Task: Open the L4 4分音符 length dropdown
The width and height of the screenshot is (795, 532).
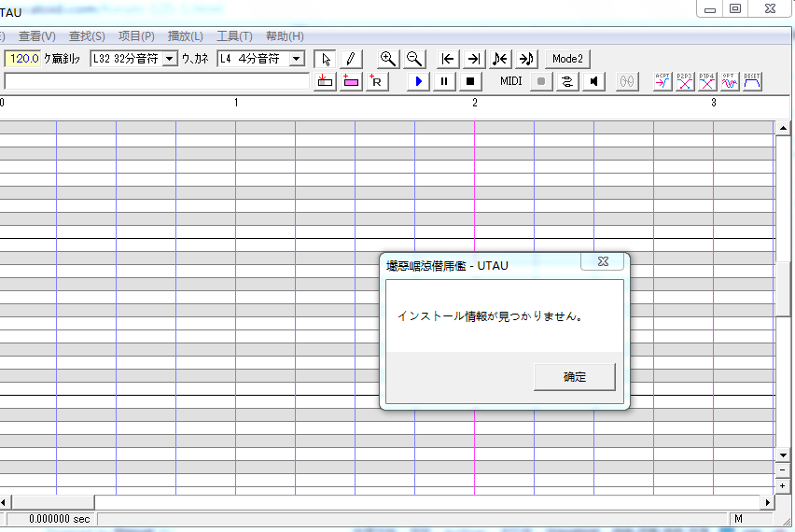Action: pyautogui.click(x=297, y=59)
